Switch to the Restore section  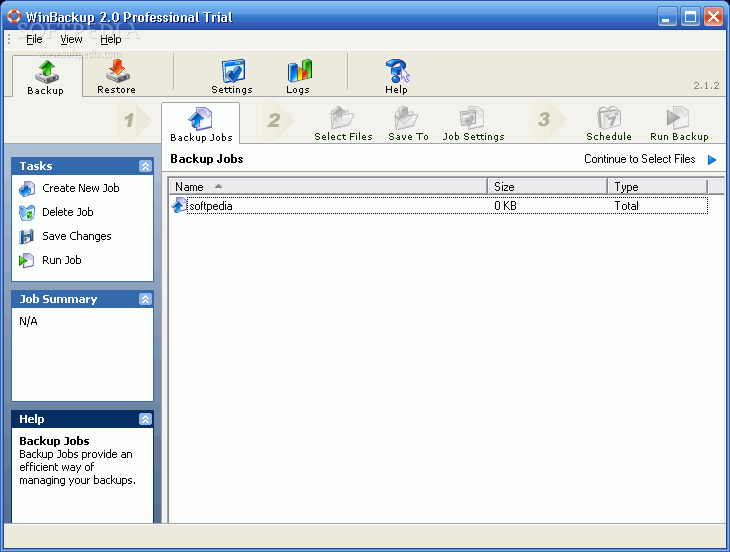(x=116, y=77)
